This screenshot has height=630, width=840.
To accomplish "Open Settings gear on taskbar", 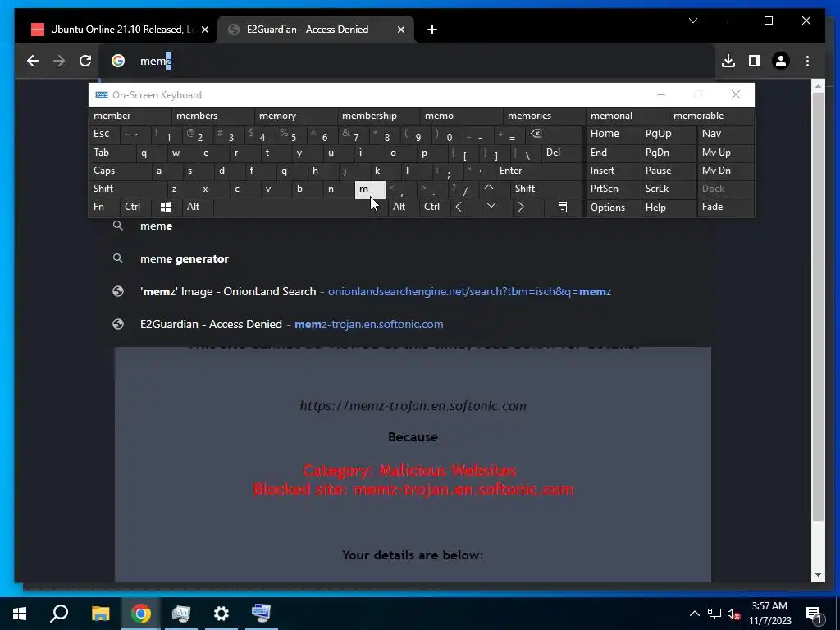I will click(221, 614).
